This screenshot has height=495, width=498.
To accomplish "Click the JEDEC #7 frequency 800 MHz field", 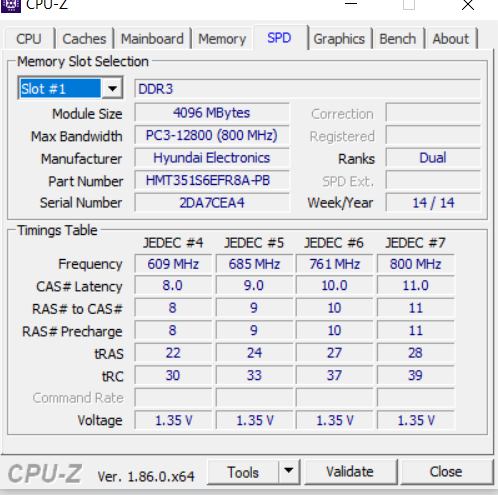I will pyautogui.click(x=415, y=264).
